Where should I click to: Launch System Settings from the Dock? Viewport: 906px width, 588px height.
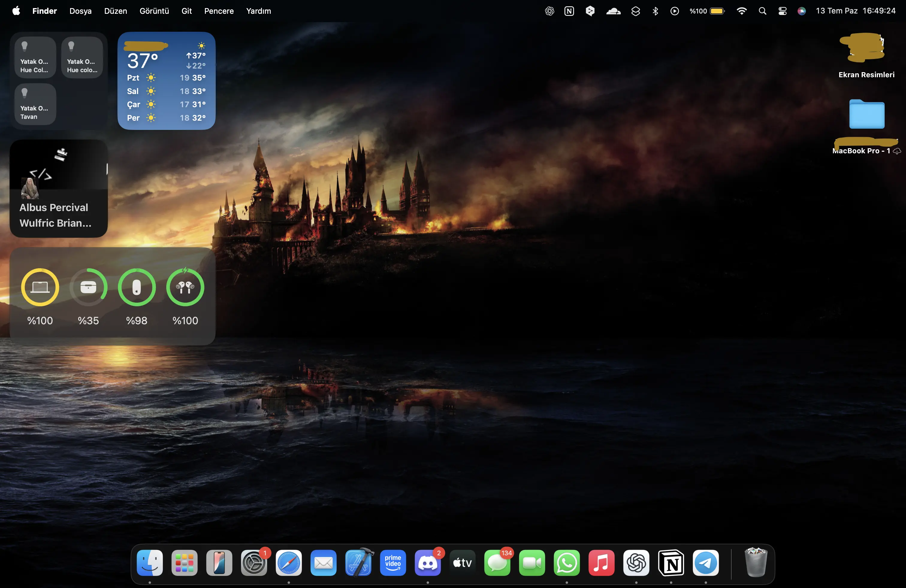tap(254, 563)
